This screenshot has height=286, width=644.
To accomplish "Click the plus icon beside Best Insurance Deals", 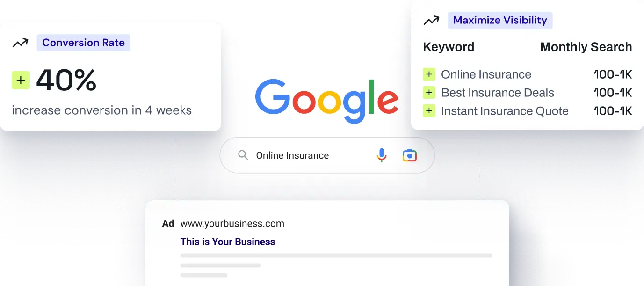I will pos(429,93).
